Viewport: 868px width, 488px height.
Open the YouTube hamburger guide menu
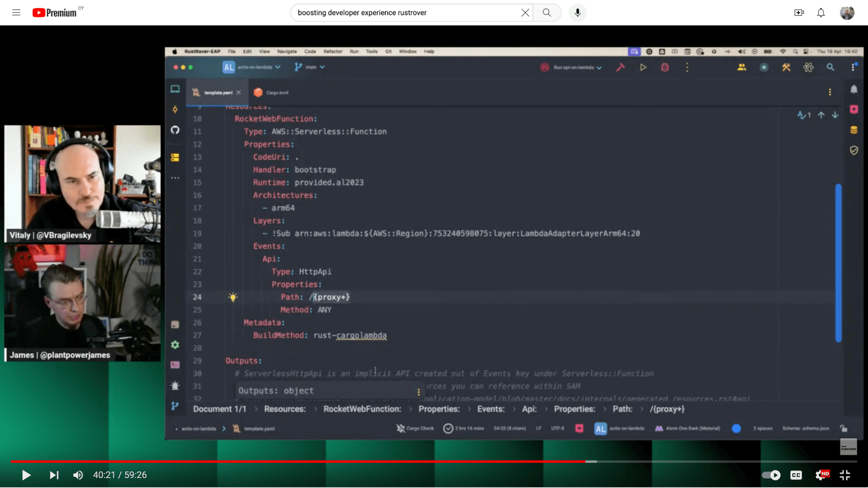[16, 13]
